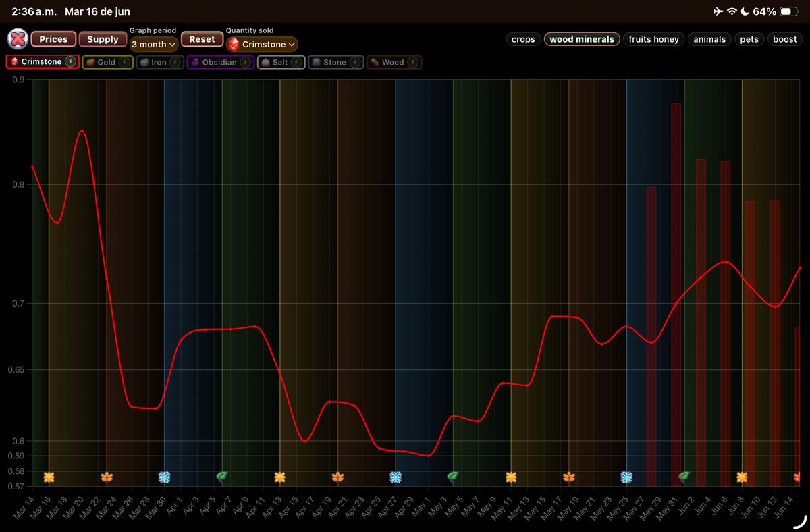This screenshot has width=810, height=532.
Task: Click the summer sun icon at Apr 13
Action: tap(280, 477)
